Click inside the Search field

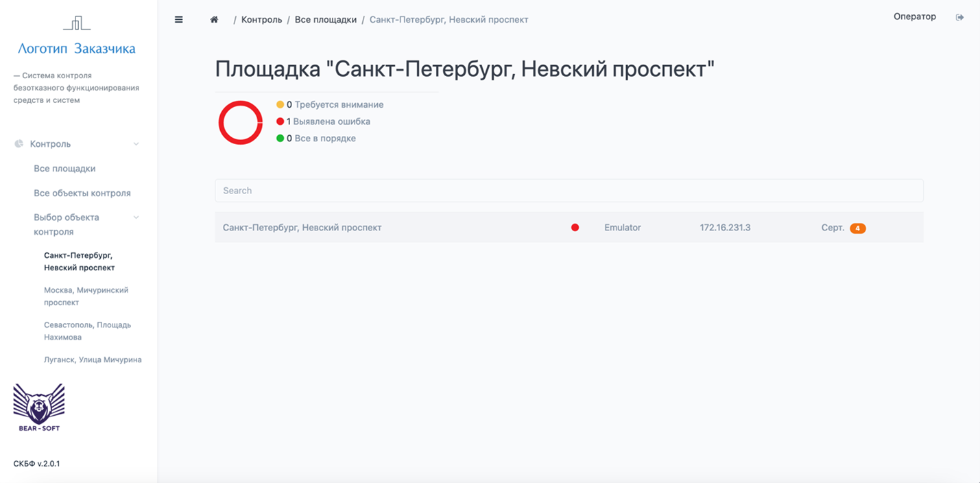pyautogui.click(x=569, y=190)
